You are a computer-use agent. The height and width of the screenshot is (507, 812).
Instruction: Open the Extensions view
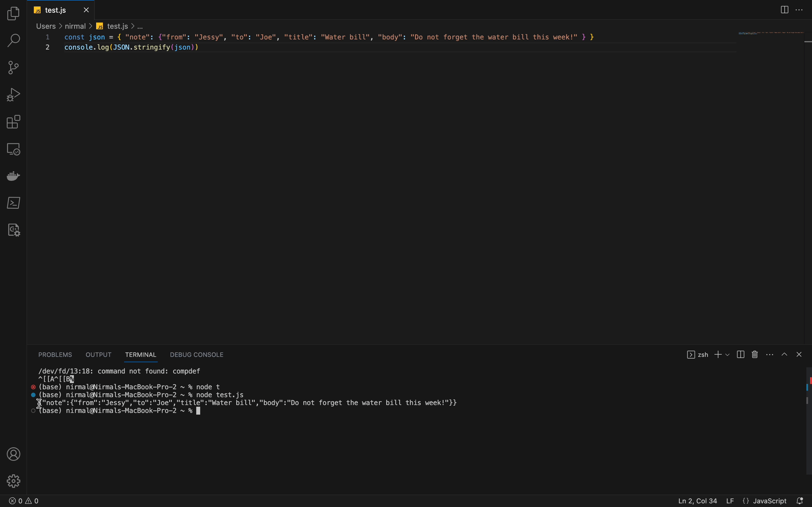(x=14, y=122)
